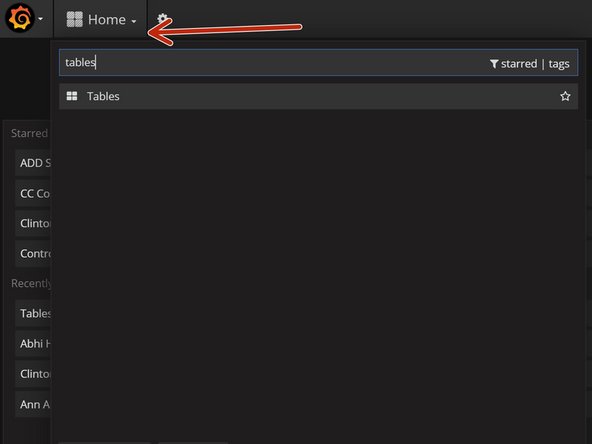Image resolution: width=592 pixels, height=444 pixels.
Task: Toggle the starred filter
Action: coord(519,64)
